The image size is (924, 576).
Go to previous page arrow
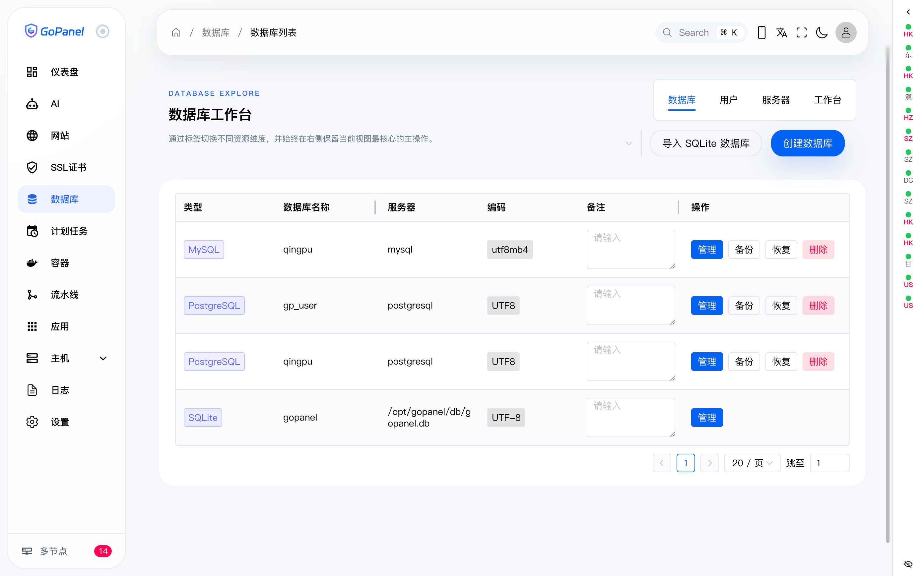pyautogui.click(x=662, y=463)
